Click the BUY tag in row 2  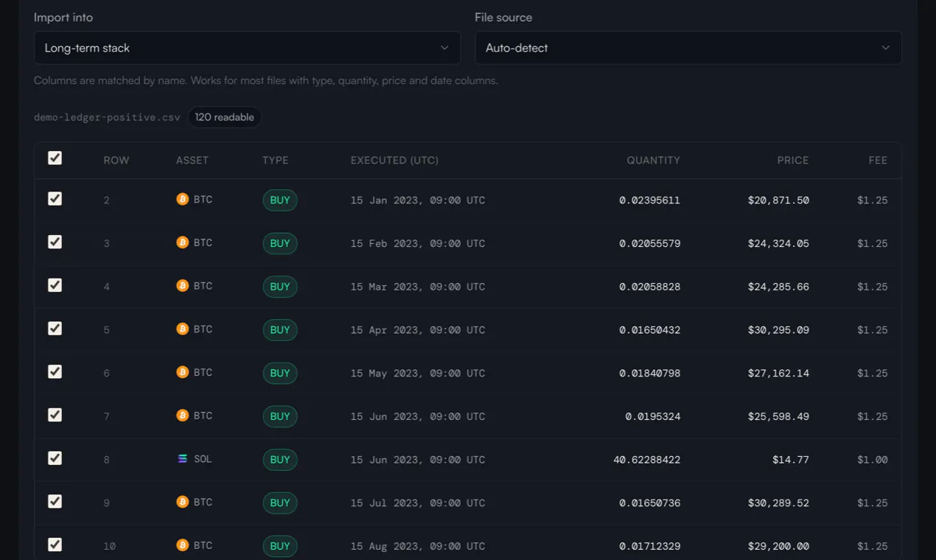280,200
